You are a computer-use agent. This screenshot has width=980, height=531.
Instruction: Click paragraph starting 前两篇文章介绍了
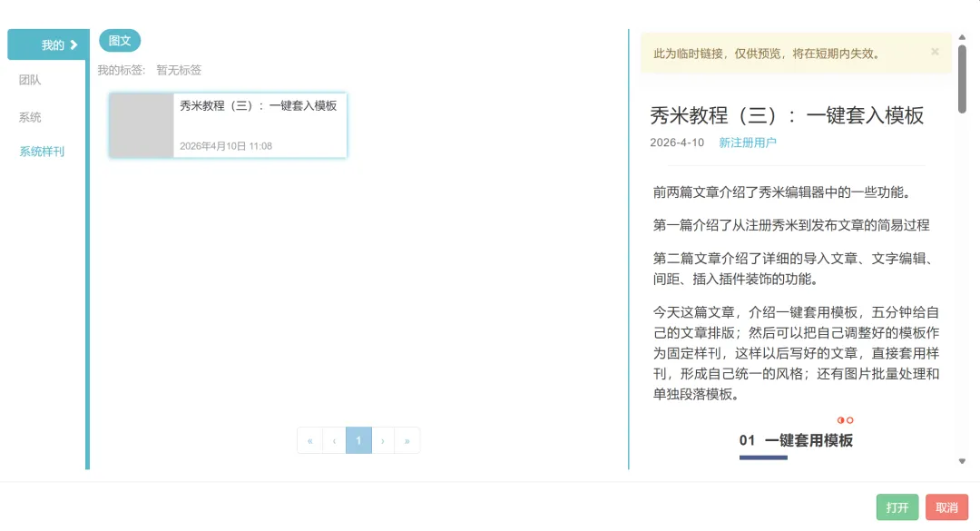point(784,192)
